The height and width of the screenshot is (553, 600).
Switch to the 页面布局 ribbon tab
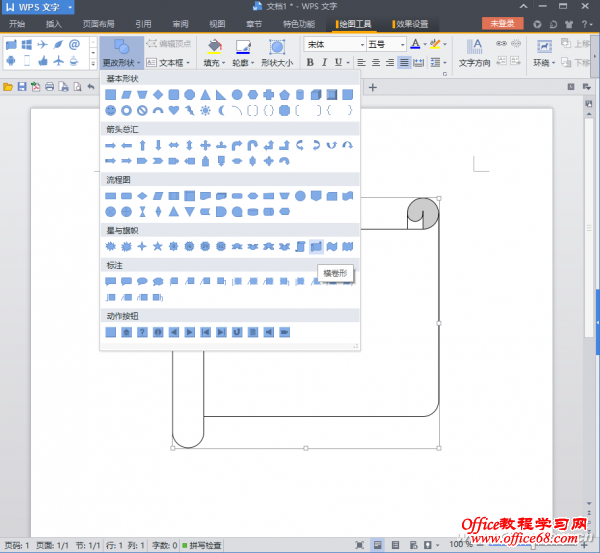(x=98, y=23)
